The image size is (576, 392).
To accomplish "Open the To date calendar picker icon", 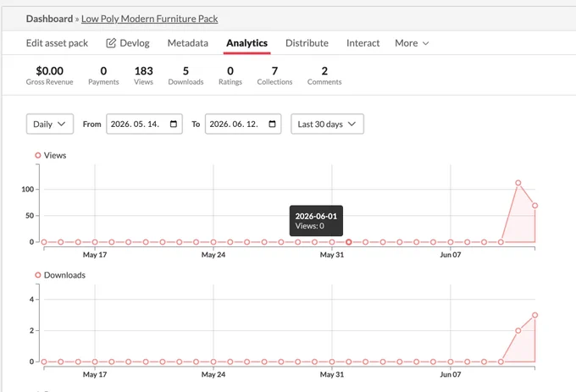I will [272, 124].
